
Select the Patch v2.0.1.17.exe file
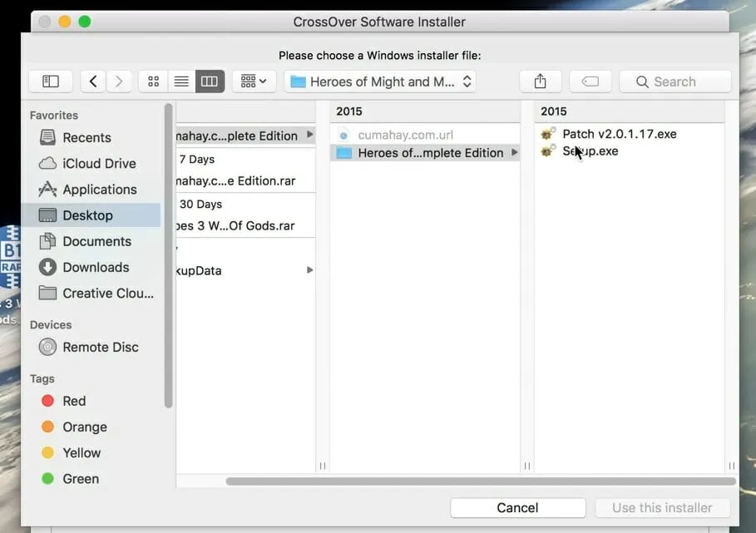pos(619,134)
